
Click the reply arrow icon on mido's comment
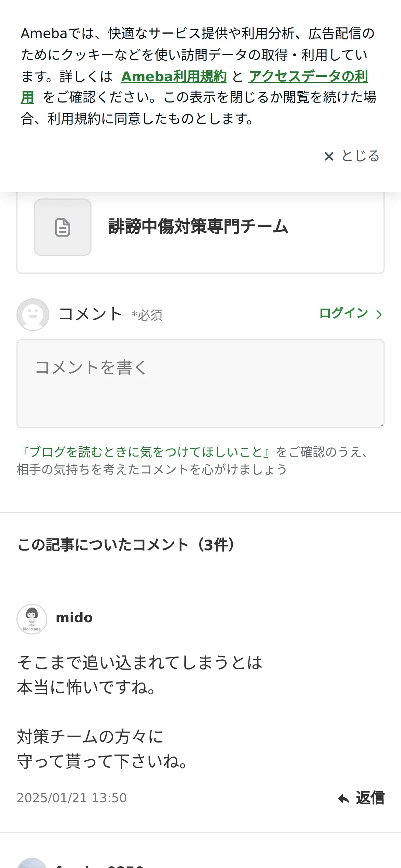(x=343, y=799)
